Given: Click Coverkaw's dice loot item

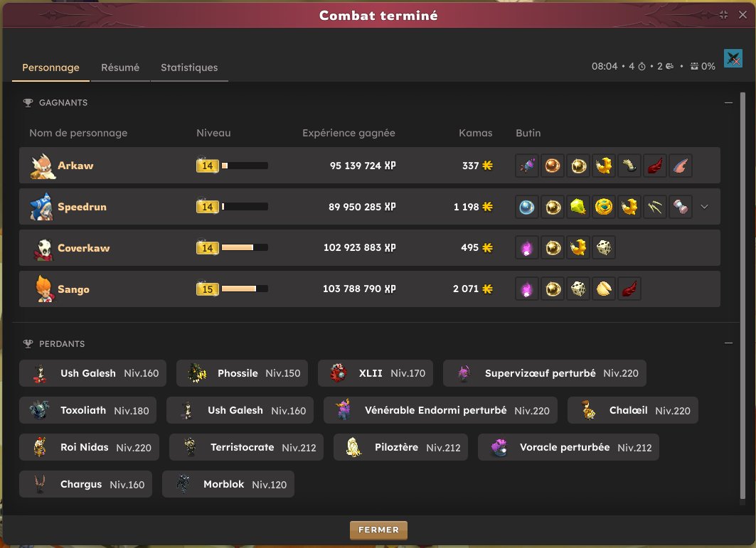Looking at the screenshot, I should (604, 248).
